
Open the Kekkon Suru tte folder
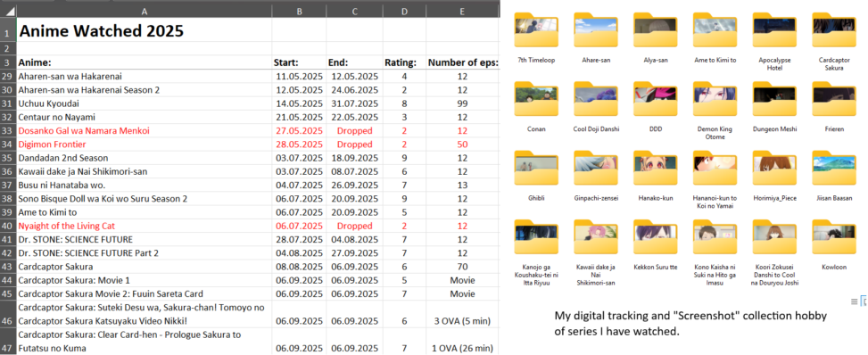[x=656, y=237]
